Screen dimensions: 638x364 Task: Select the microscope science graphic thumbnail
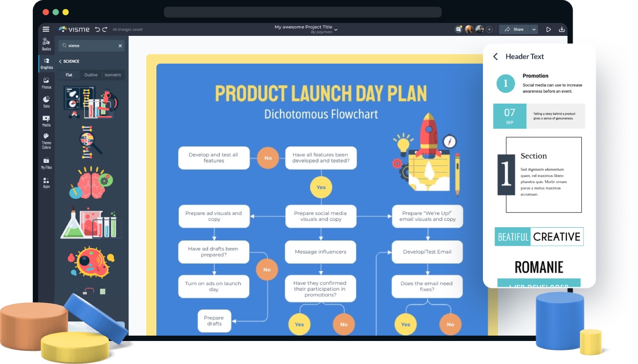point(90,103)
